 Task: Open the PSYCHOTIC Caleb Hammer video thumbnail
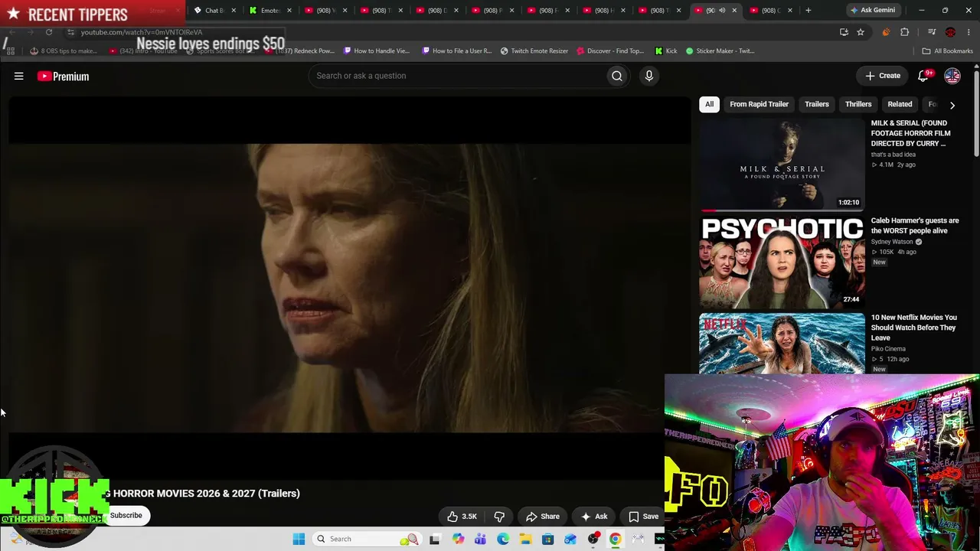(x=782, y=262)
